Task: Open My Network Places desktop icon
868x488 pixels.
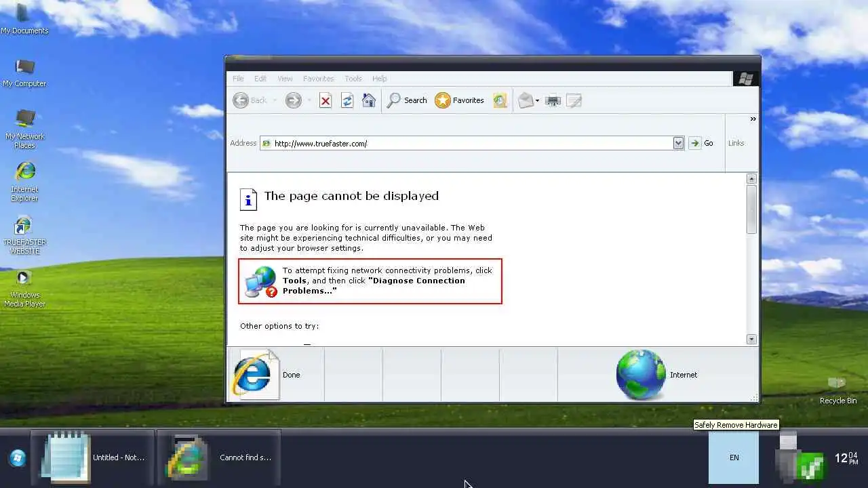Action: tap(24, 129)
